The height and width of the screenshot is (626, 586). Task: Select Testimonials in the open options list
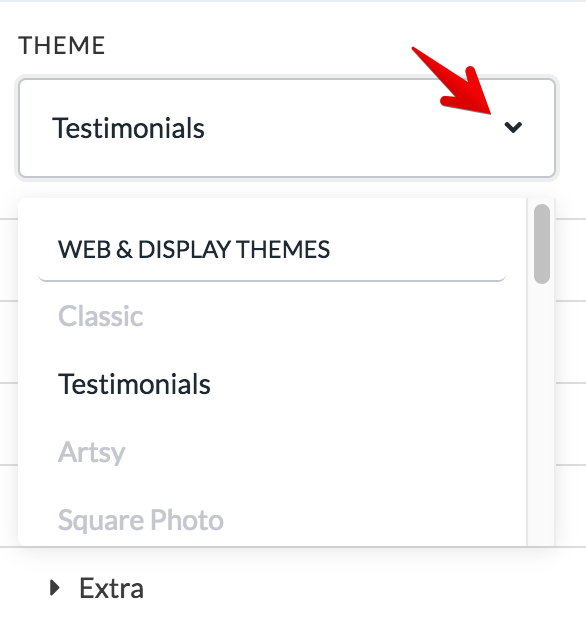pos(134,384)
